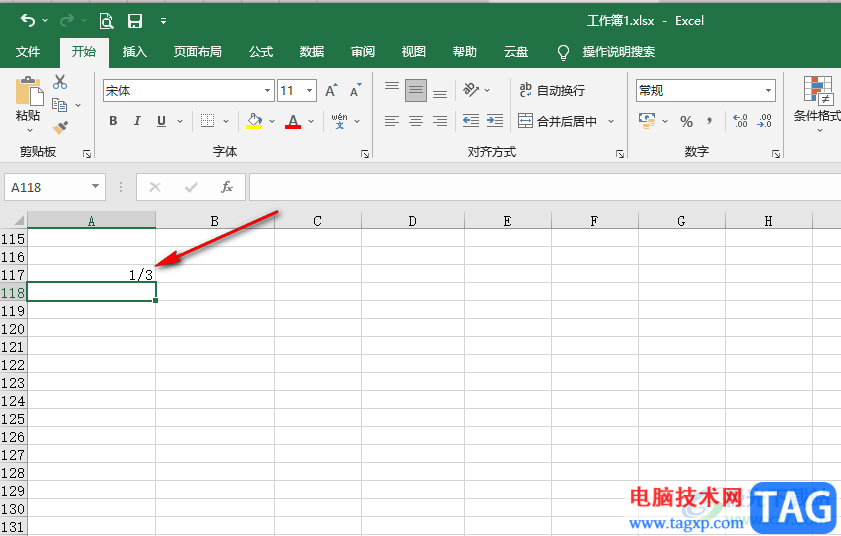Open Customize Quick Access Toolbar dropdown
The image size is (841, 536).
[x=163, y=21]
